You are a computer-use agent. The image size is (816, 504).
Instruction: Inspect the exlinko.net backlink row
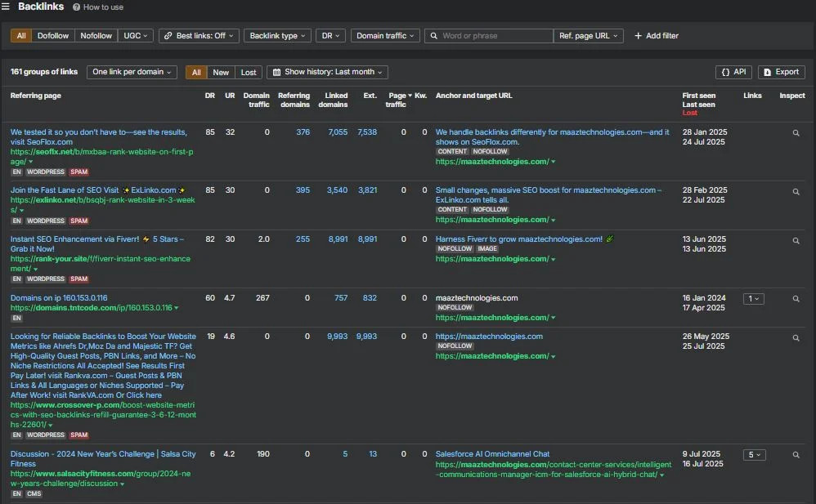796,192
